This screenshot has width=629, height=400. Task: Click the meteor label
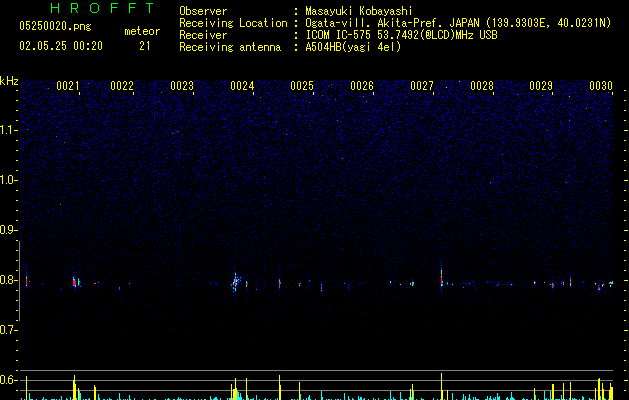pos(142,31)
